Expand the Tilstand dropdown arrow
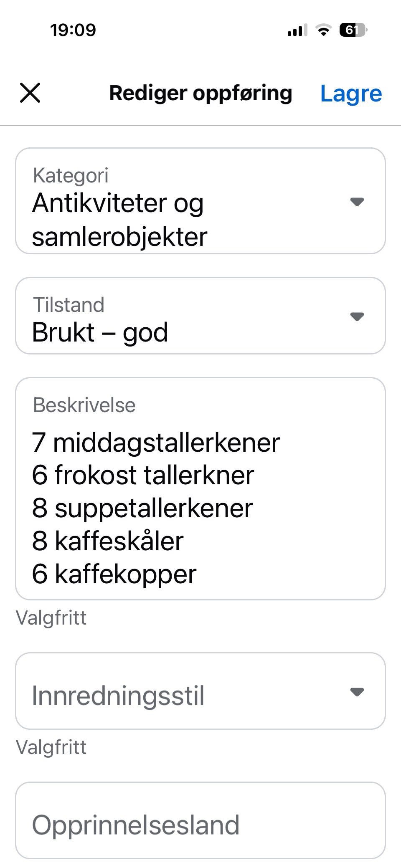This screenshot has height=868, width=401. [357, 316]
